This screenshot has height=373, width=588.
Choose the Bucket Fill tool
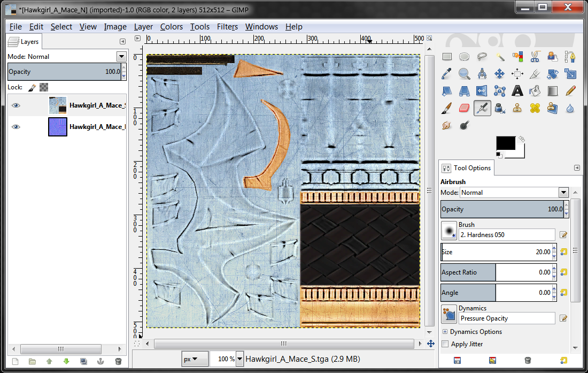coord(535,91)
